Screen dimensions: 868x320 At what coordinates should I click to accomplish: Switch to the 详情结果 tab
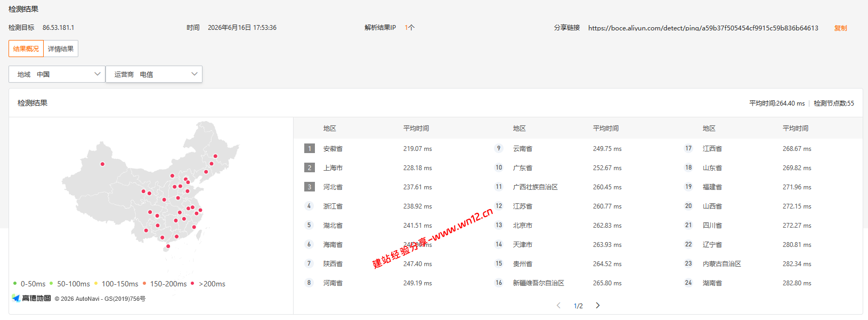[61, 49]
